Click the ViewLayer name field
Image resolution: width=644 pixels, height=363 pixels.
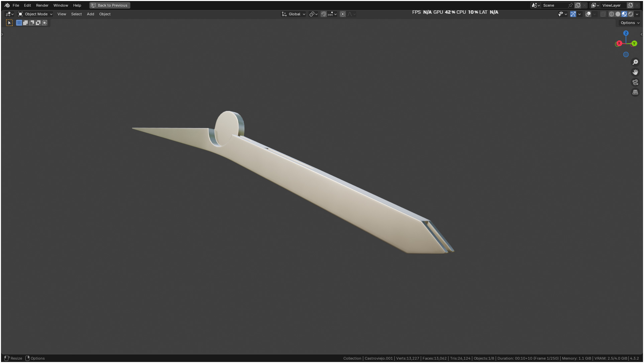pos(614,5)
